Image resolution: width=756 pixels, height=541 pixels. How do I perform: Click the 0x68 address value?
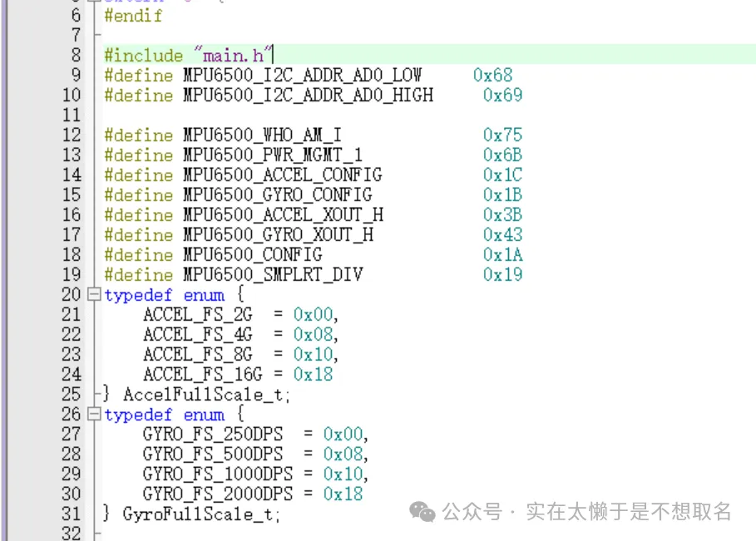click(492, 76)
